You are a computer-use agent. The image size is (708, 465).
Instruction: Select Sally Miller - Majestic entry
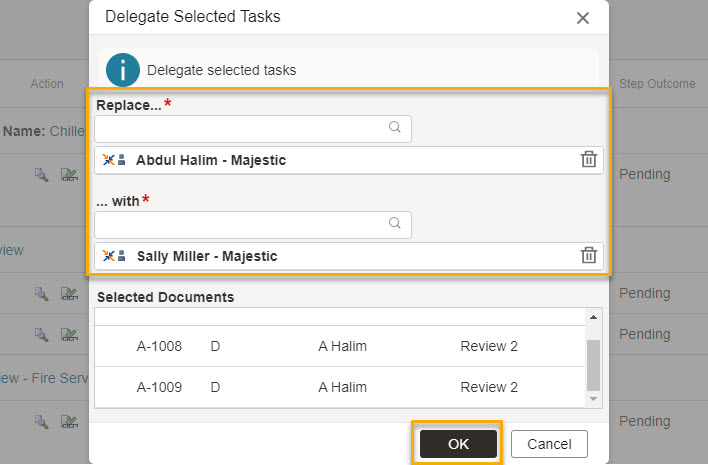pyautogui.click(x=349, y=256)
